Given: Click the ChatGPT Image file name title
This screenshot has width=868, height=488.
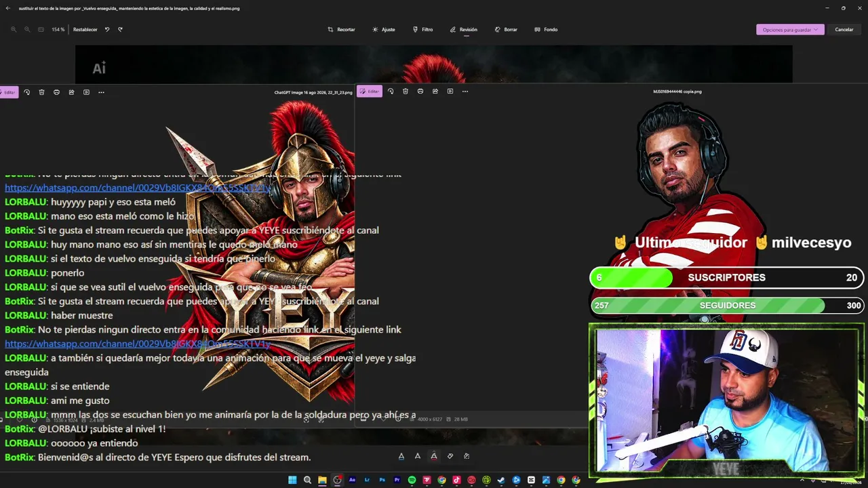Looking at the screenshot, I should point(313,92).
